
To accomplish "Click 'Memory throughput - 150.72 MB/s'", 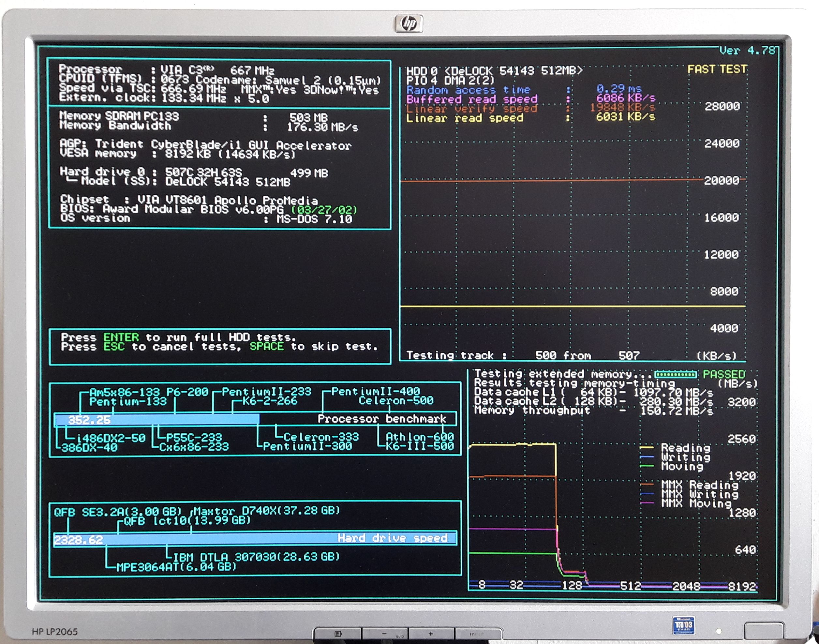I will pyautogui.click(x=594, y=411).
